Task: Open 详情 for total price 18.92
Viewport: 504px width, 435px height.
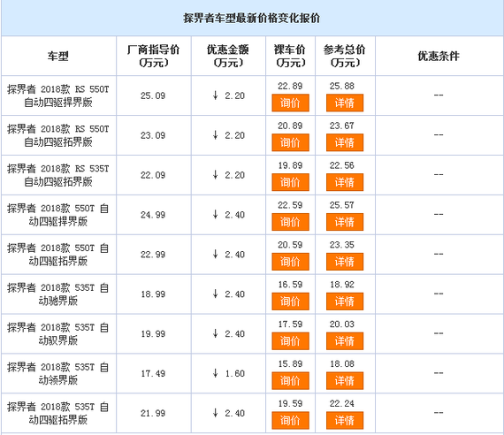Action: [x=345, y=301]
